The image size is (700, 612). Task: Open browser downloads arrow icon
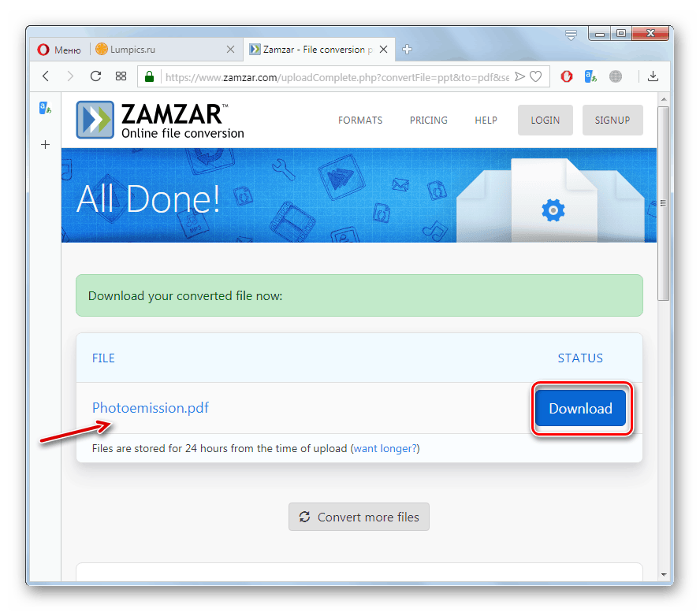[x=653, y=76]
